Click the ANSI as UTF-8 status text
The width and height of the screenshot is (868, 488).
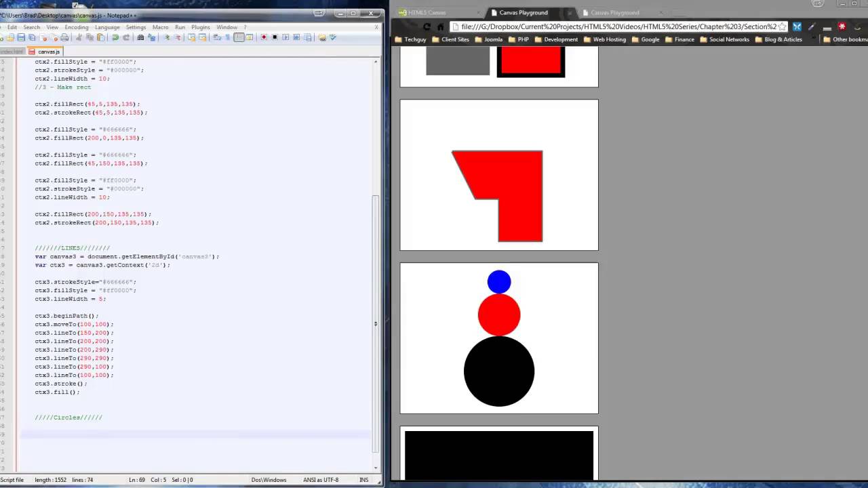pyautogui.click(x=321, y=480)
